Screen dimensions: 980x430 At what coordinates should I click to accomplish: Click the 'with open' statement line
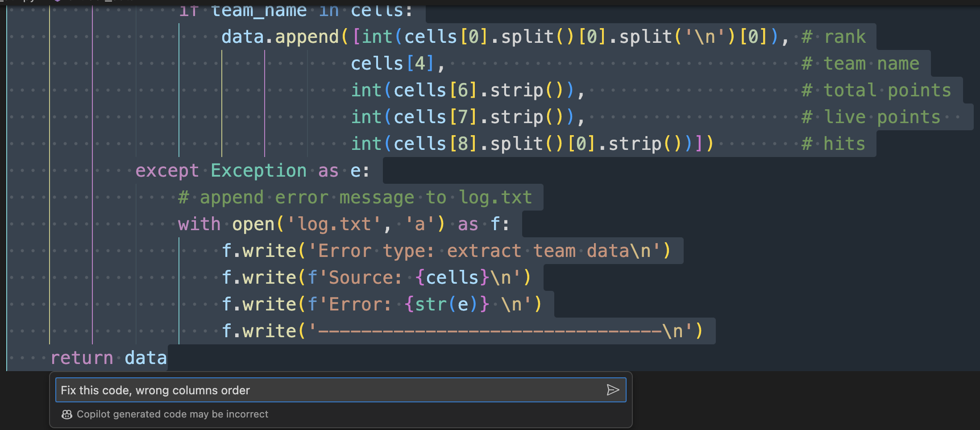tap(343, 224)
